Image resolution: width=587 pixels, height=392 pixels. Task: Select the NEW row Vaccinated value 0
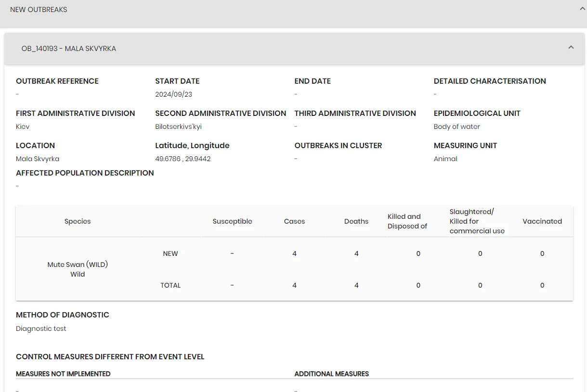(x=542, y=253)
